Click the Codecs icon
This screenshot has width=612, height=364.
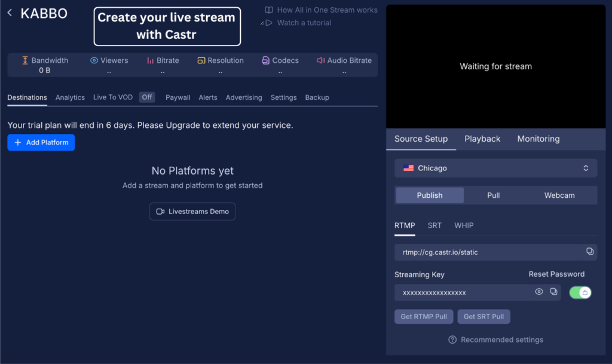265,60
